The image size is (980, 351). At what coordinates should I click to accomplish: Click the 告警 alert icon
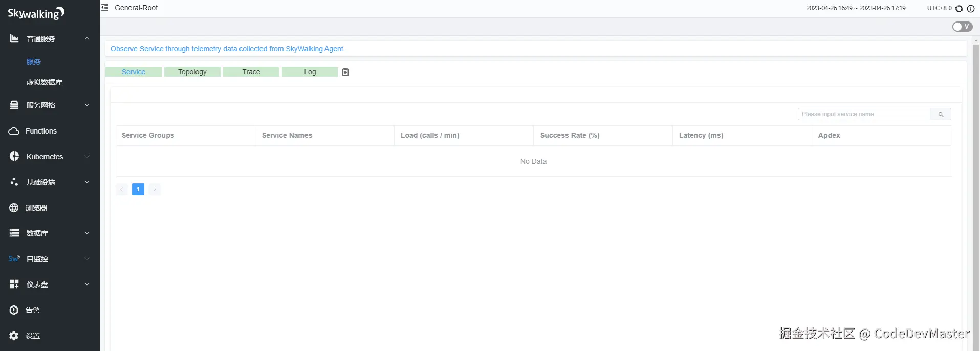pyautogui.click(x=14, y=310)
